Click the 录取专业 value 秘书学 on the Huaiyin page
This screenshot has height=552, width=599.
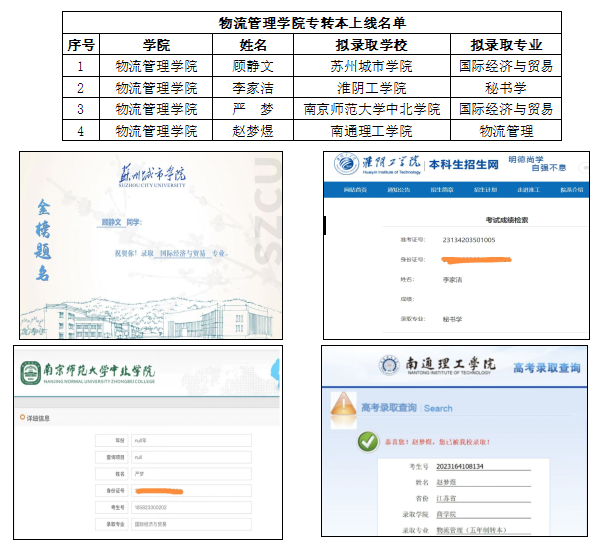click(x=452, y=319)
